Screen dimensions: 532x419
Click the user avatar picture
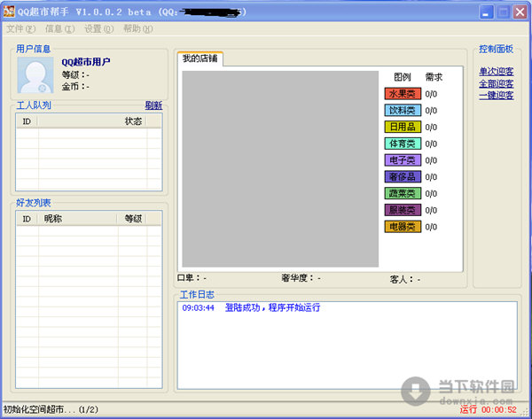[35, 75]
